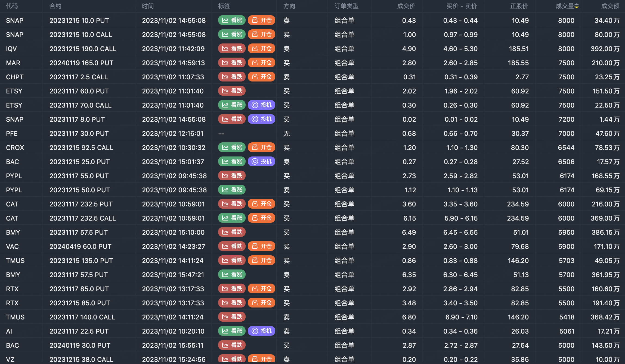625x364 pixels.
Task: Click the 386.15万 turnover value
Action: click(606, 233)
